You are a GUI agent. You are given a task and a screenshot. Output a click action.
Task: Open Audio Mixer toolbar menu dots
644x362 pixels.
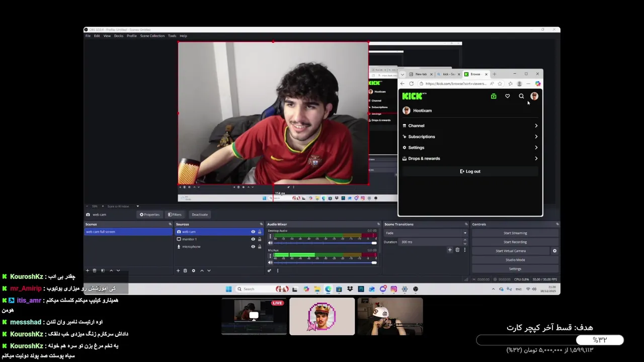point(277,270)
